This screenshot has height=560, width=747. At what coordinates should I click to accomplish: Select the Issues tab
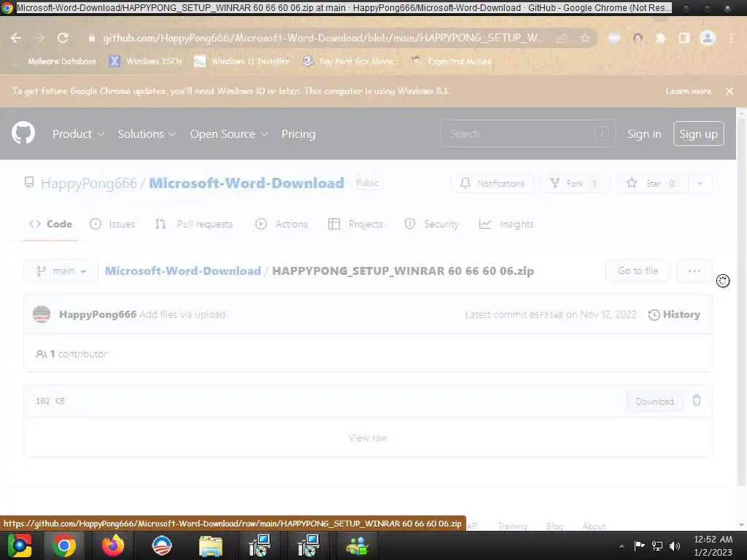click(112, 225)
